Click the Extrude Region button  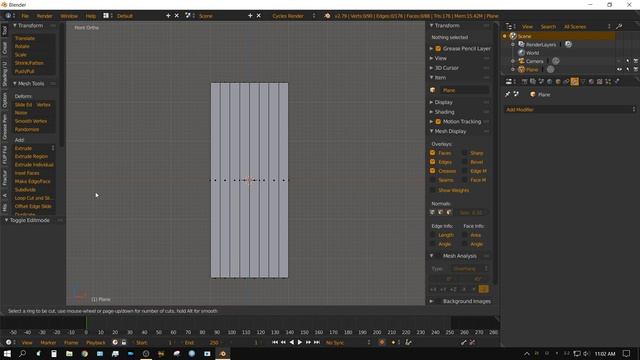click(x=34, y=156)
